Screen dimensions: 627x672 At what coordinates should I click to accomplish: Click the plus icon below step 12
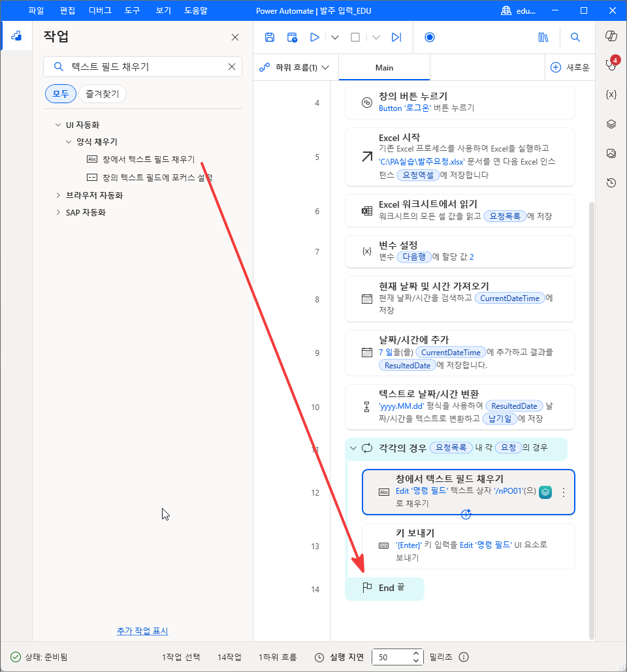[x=466, y=515]
